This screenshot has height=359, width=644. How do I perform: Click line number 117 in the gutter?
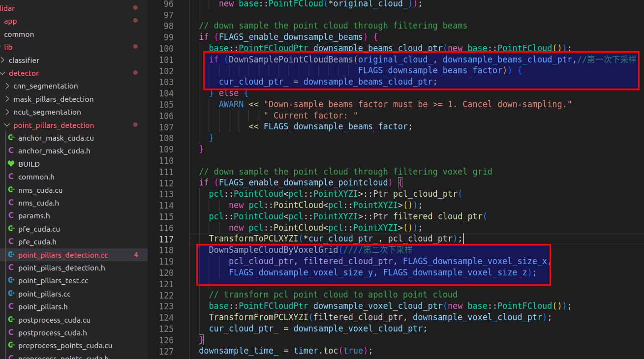[x=167, y=239]
